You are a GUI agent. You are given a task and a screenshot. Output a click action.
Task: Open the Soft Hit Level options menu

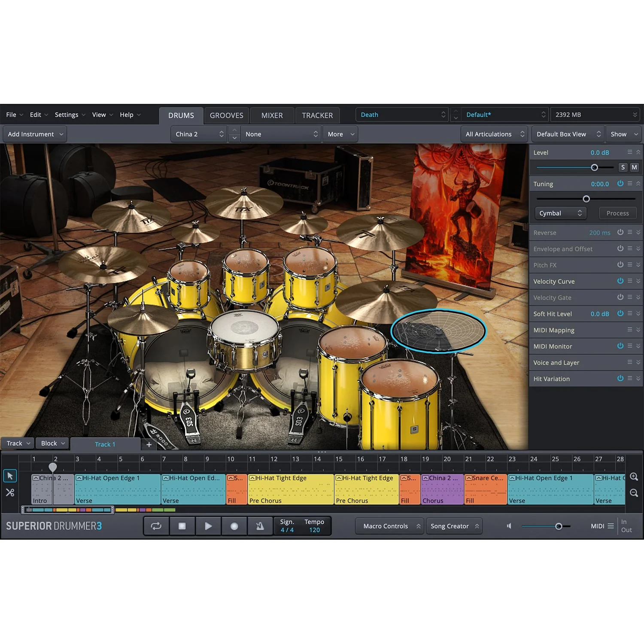(x=629, y=313)
